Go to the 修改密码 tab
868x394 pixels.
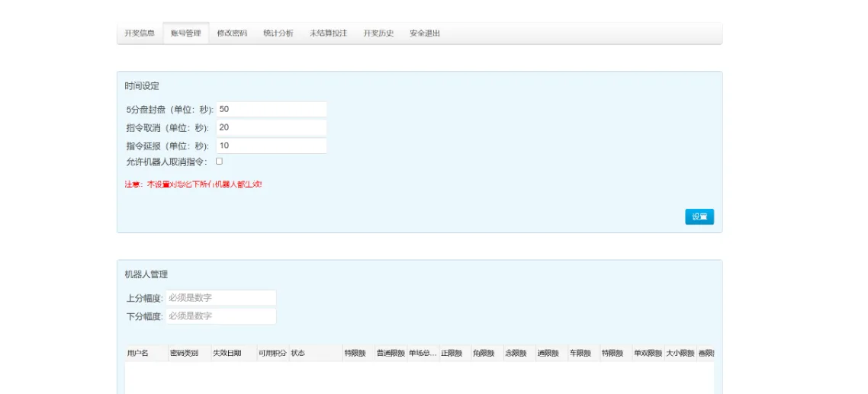[232, 34]
